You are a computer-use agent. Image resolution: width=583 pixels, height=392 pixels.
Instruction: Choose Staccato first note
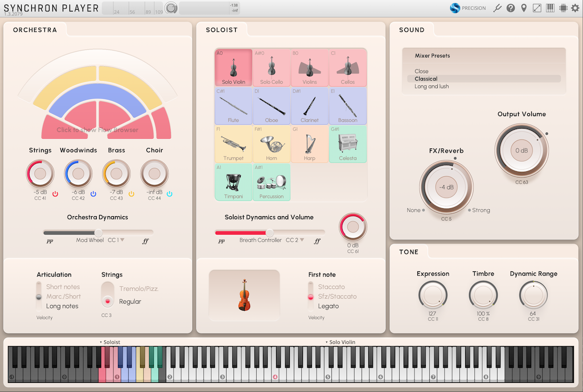coord(331,287)
